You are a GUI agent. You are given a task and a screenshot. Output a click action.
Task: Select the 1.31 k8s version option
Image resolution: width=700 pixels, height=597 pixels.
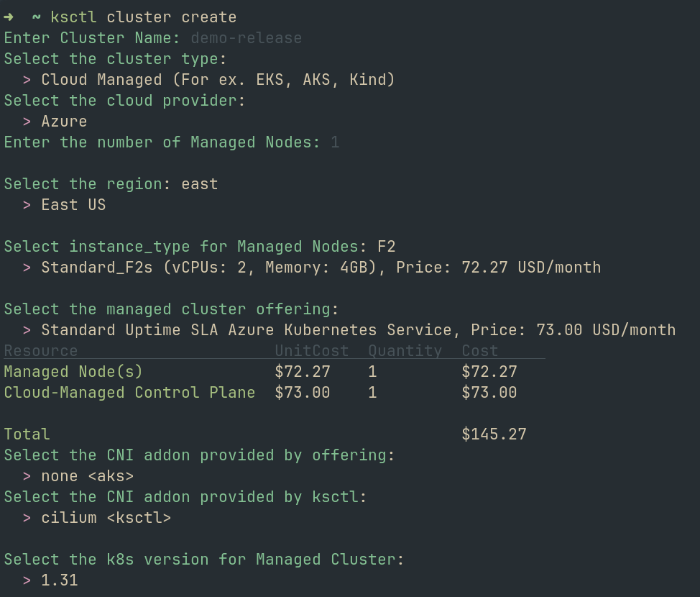[x=59, y=580]
